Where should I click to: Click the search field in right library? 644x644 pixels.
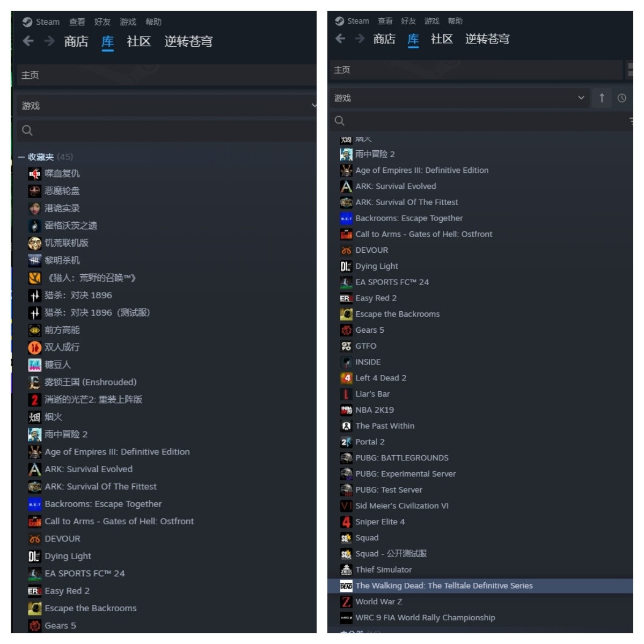(x=480, y=121)
